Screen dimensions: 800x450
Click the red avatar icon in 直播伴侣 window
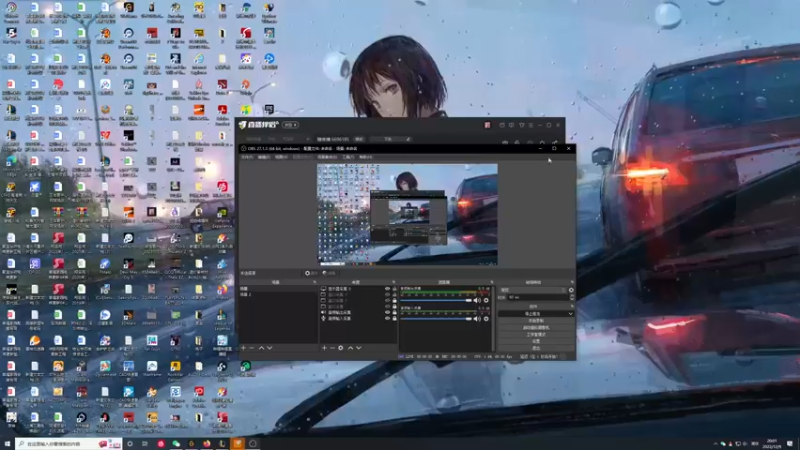click(487, 125)
